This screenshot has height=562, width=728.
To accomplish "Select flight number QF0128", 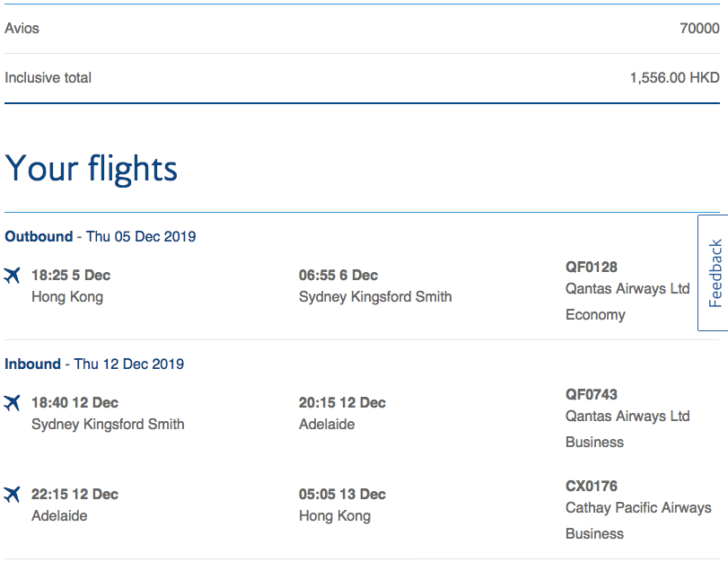I will click(591, 267).
